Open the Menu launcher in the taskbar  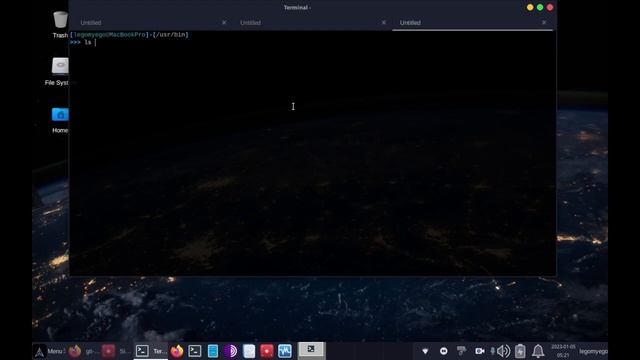click(x=50, y=351)
